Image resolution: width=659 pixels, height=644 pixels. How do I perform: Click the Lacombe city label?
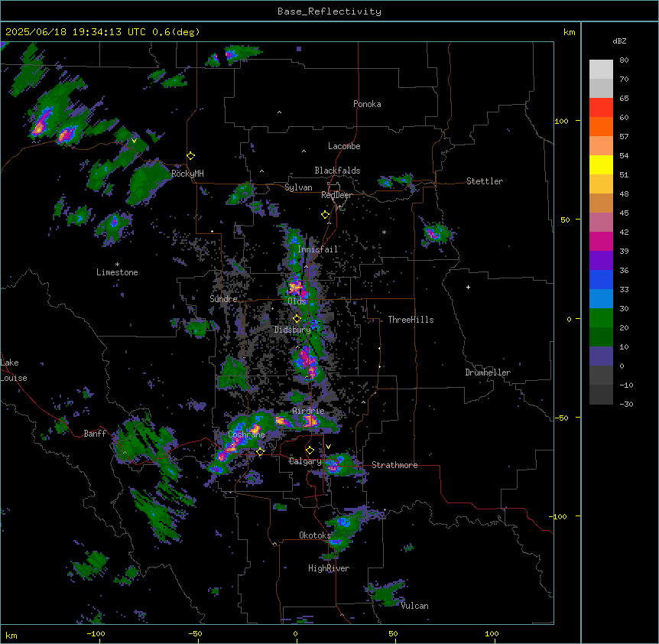pos(344,146)
